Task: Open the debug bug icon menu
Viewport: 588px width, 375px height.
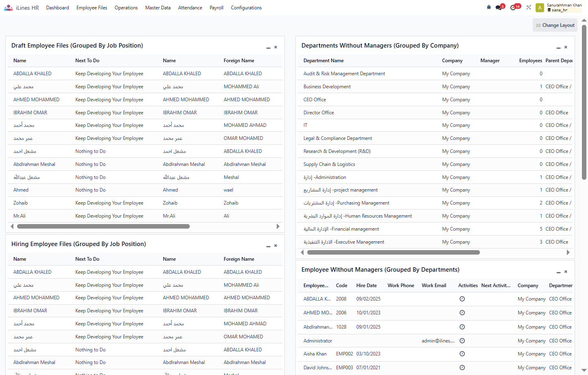Action: [489, 7]
